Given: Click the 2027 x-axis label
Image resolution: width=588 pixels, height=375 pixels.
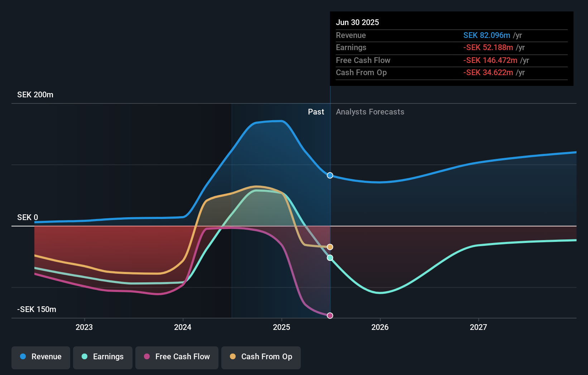Looking at the screenshot, I should (x=478, y=327).
